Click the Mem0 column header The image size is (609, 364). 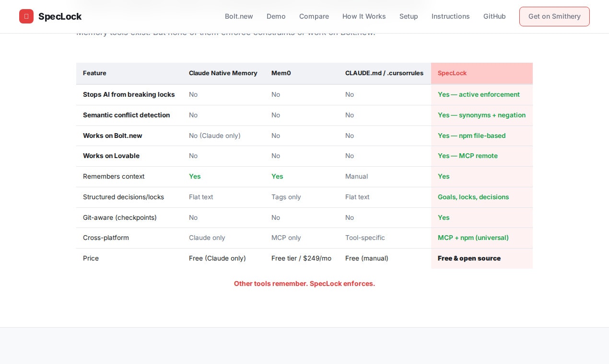pos(281,73)
